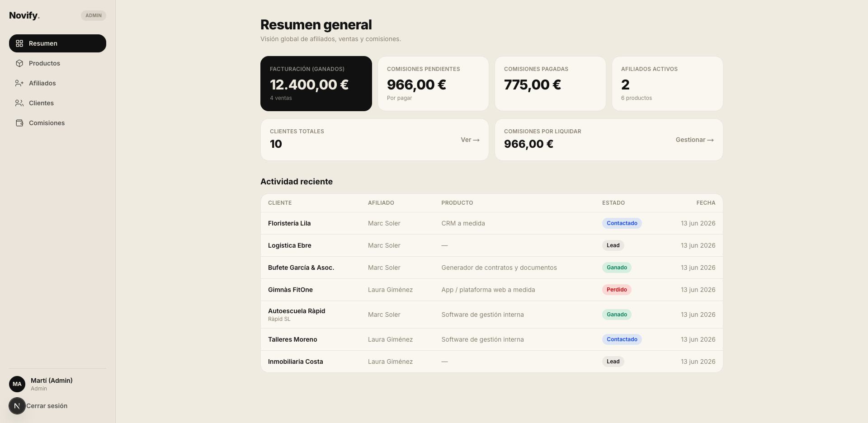Click Generador de contratos y documentos cell

tap(499, 268)
